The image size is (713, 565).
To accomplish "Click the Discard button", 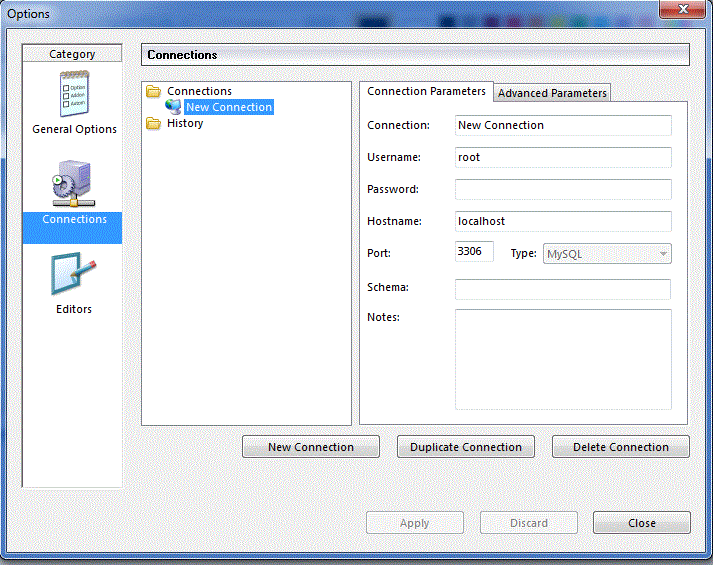I will coord(529,523).
